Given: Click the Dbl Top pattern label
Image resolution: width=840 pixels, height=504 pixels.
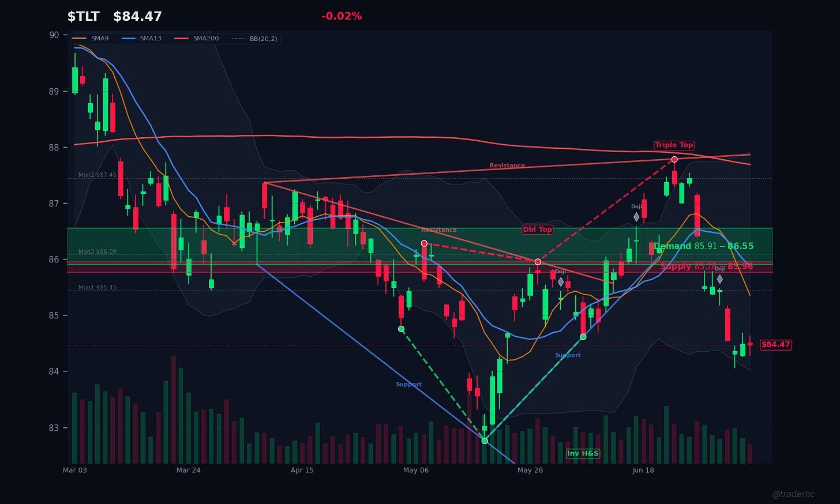Looking at the screenshot, I should click(538, 230).
